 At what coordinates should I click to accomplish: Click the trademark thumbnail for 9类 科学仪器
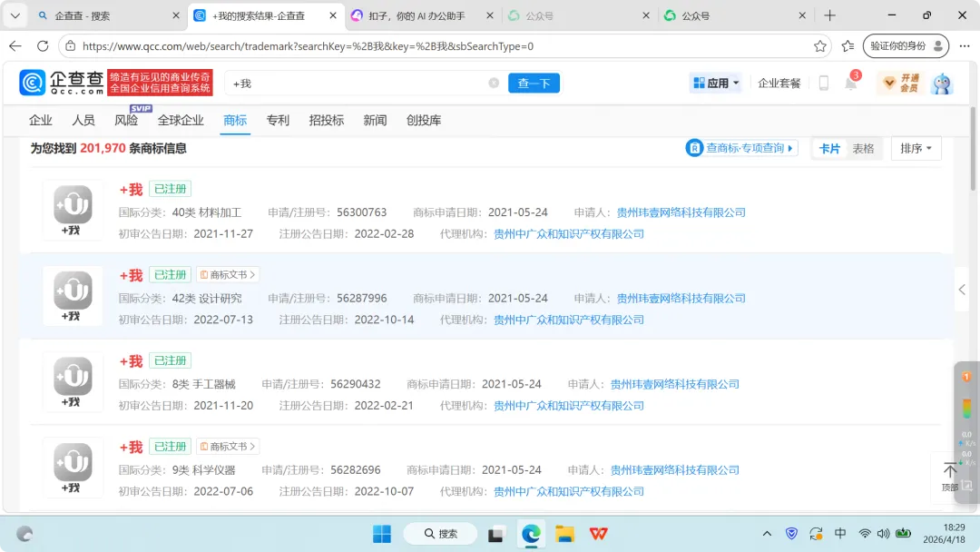coord(73,467)
